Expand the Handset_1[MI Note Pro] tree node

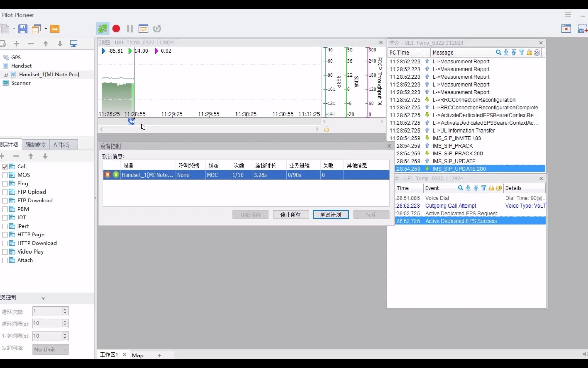click(x=5, y=75)
